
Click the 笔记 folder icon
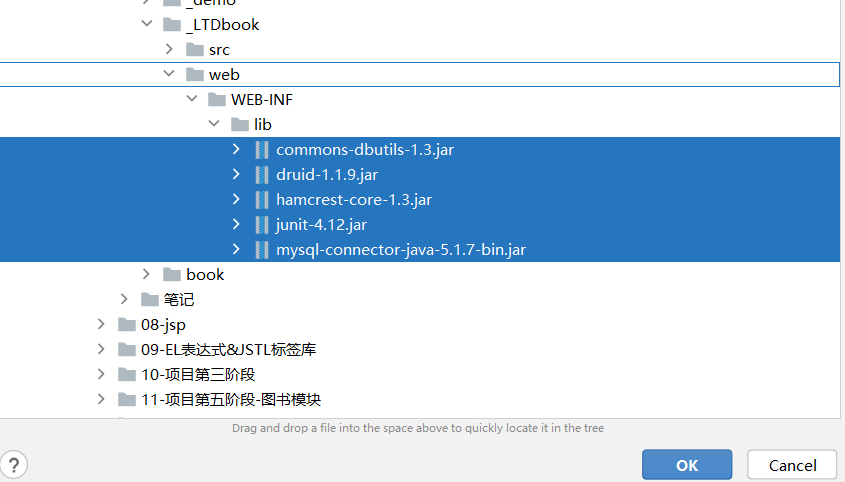149,300
